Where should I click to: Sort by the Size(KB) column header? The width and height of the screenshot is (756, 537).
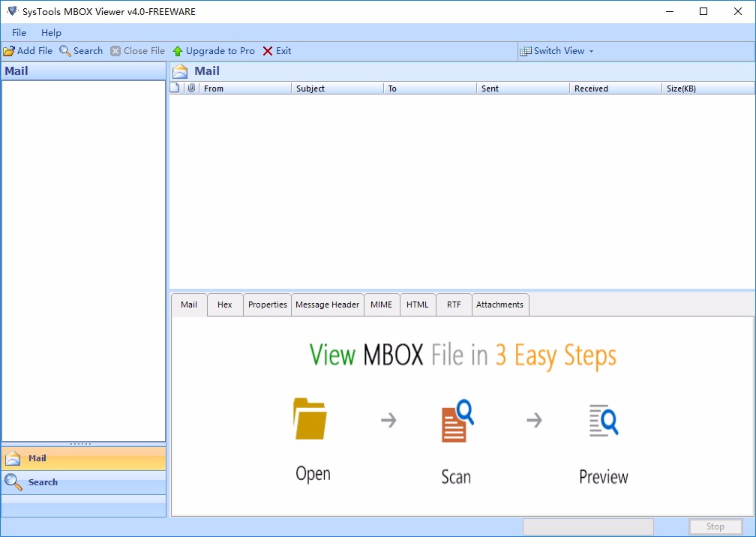[x=708, y=88]
